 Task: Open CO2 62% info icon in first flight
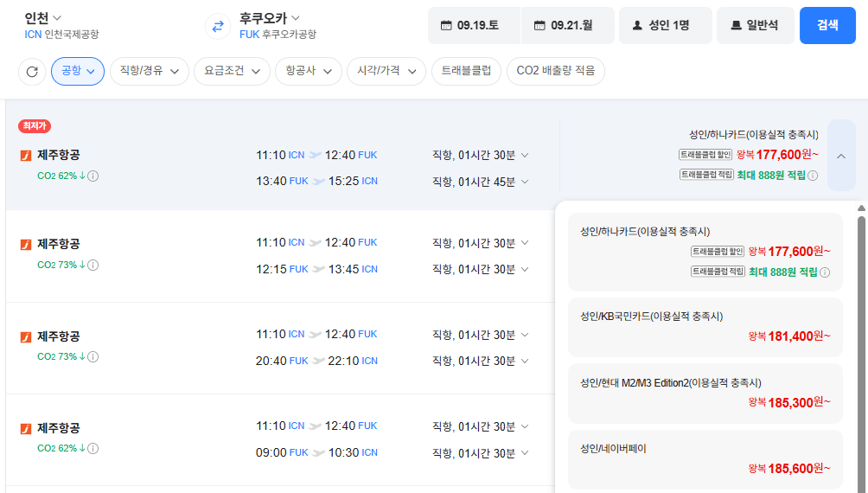pos(93,176)
